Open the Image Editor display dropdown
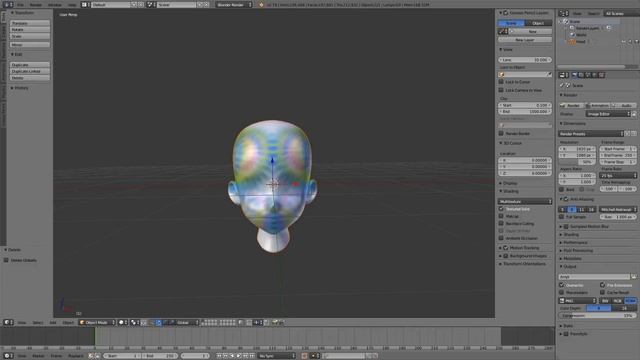This screenshot has height=360, width=640. (608, 114)
